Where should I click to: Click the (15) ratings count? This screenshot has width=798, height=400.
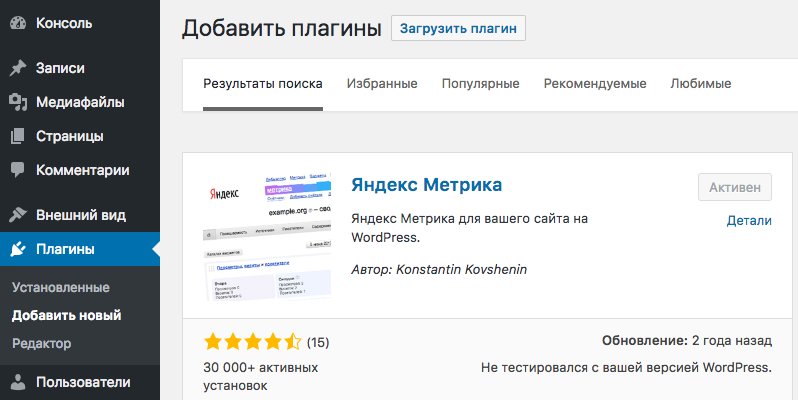tap(318, 342)
